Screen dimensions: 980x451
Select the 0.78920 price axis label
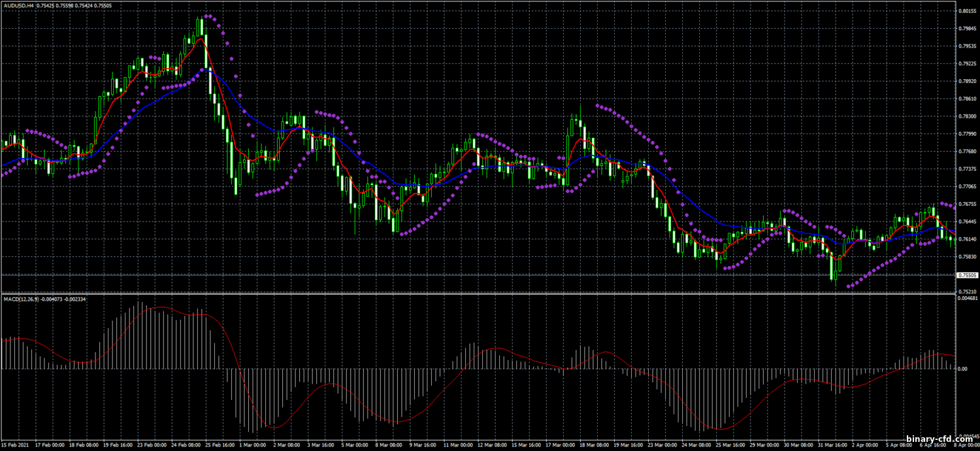tap(968, 82)
